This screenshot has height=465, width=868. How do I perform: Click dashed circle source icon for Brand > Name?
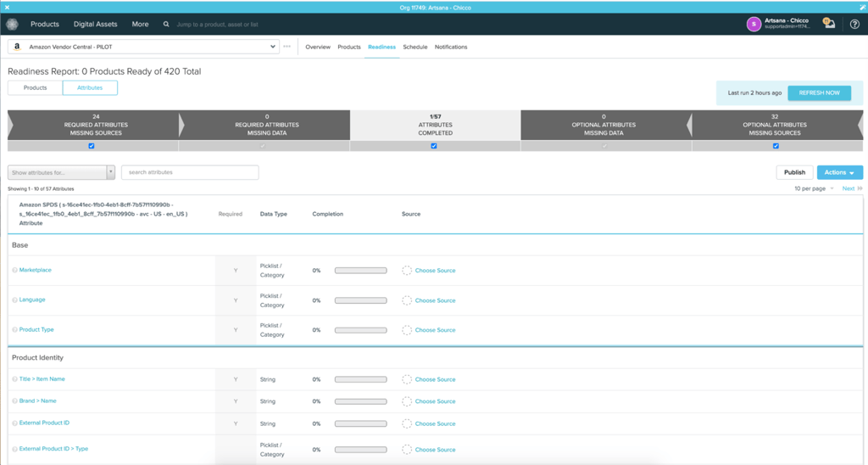pos(407,401)
